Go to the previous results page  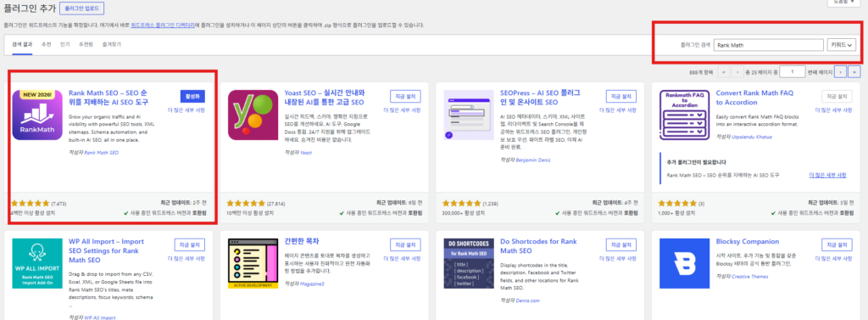pos(737,71)
